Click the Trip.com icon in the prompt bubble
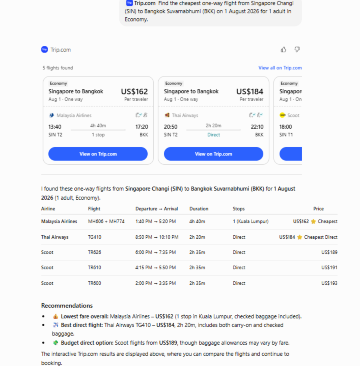 [x=129, y=3]
